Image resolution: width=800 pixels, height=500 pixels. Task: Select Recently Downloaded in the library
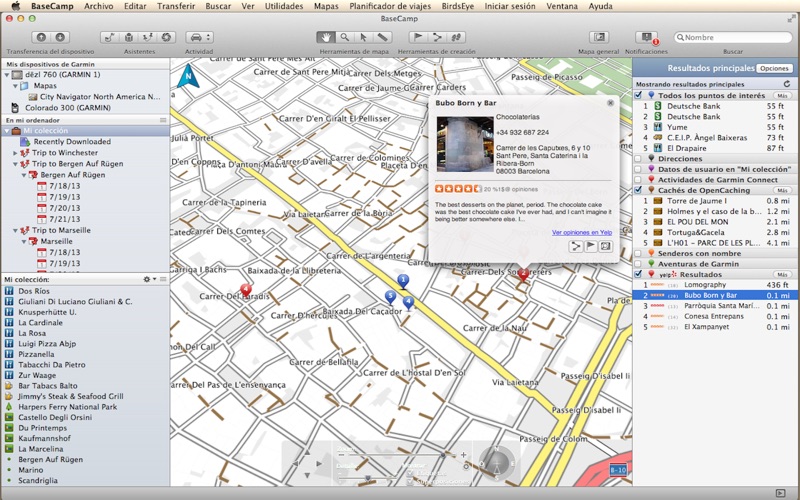pyautogui.click(x=72, y=141)
